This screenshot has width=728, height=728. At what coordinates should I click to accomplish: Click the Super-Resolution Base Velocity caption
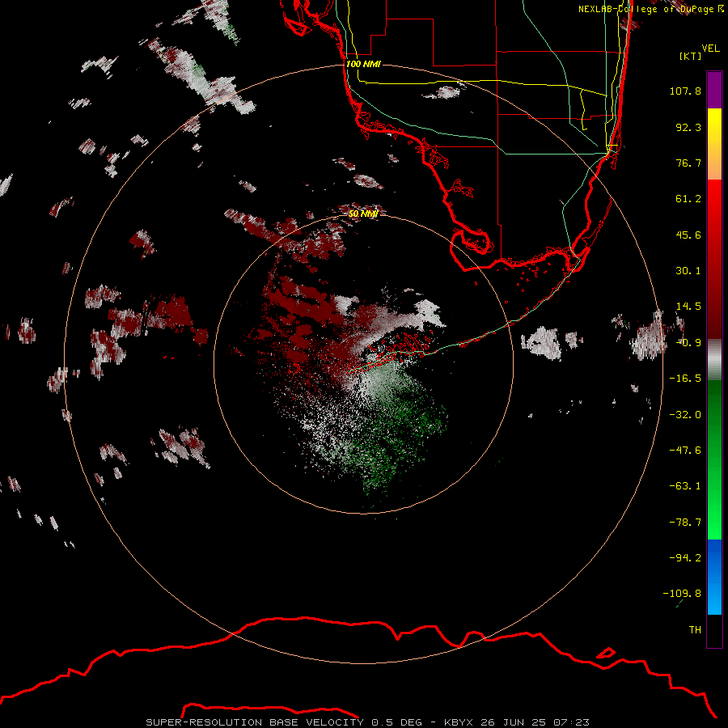click(x=368, y=722)
